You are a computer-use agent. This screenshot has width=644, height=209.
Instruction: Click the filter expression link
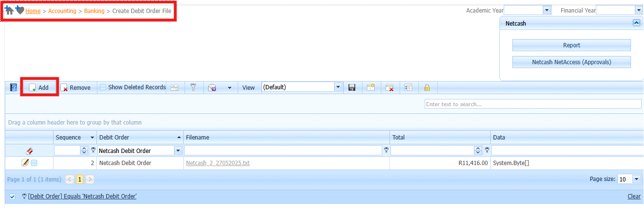pos(82,196)
